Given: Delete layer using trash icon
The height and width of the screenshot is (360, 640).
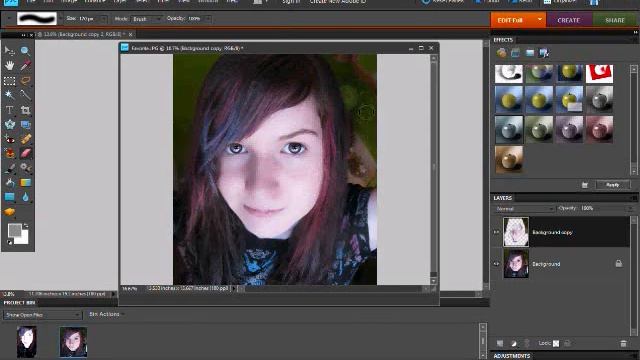Looking at the screenshot, I should pyautogui.click(x=623, y=344).
